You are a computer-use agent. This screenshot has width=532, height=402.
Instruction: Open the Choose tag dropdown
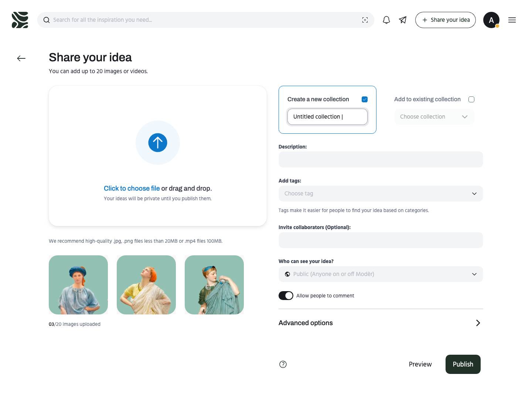381,194
